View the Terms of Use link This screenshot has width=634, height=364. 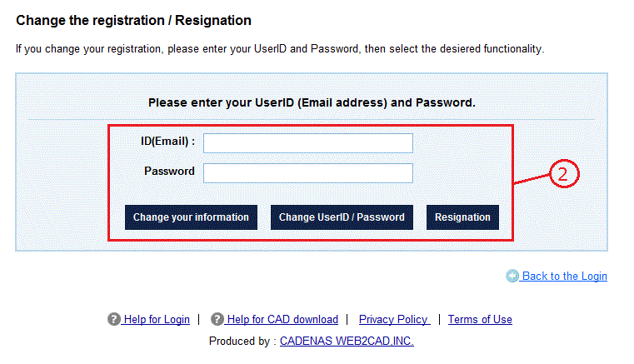(480, 319)
